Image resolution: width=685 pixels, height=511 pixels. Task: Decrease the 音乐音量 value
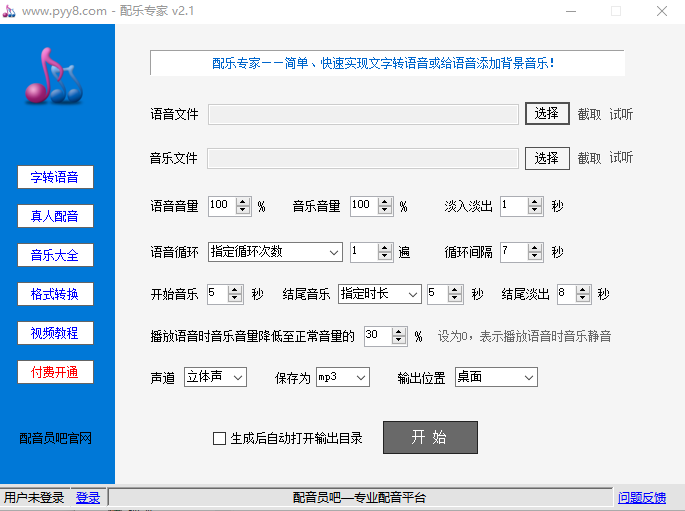pyautogui.click(x=385, y=210)
